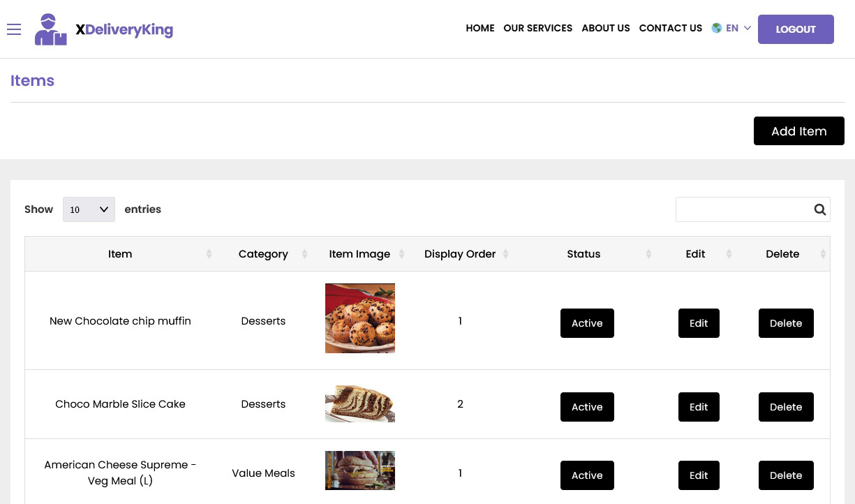The height and width of the screenshot is (504, 855).
Task: Open the chocolate muffin item image
Action: point(359,318)
